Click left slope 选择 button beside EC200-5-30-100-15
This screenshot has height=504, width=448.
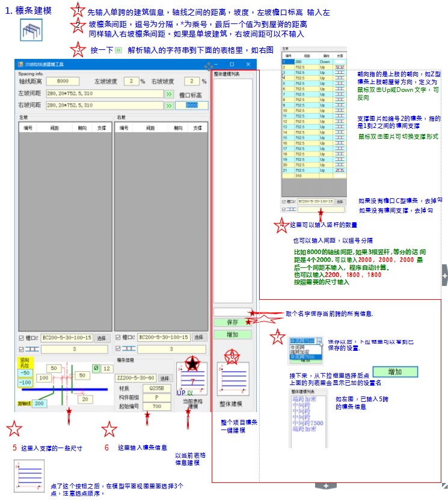pyautogui.click(x=102, y=338)
